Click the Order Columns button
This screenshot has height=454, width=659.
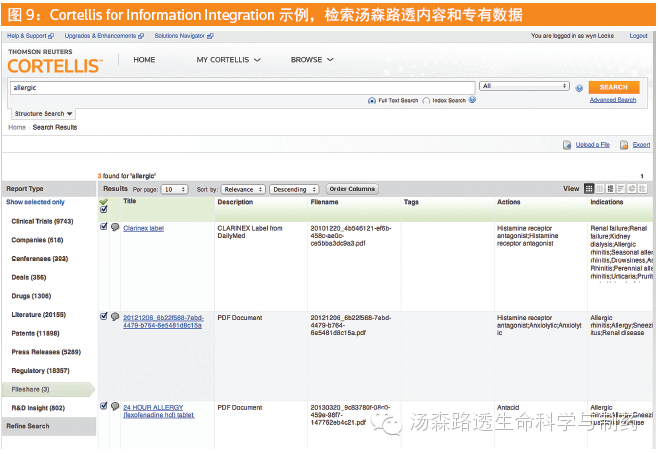(x=352, y=189)
